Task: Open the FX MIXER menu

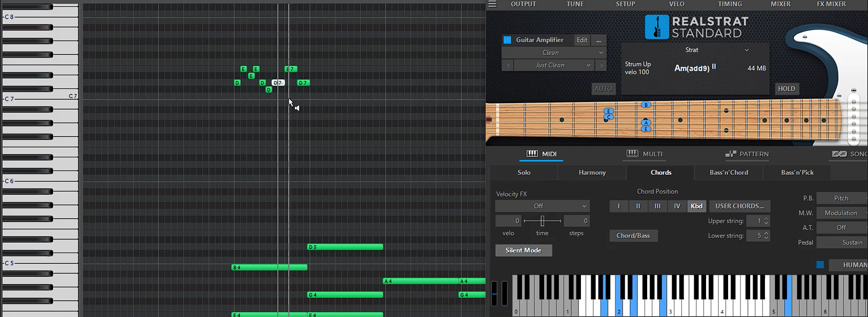Action: pos(831,4)
